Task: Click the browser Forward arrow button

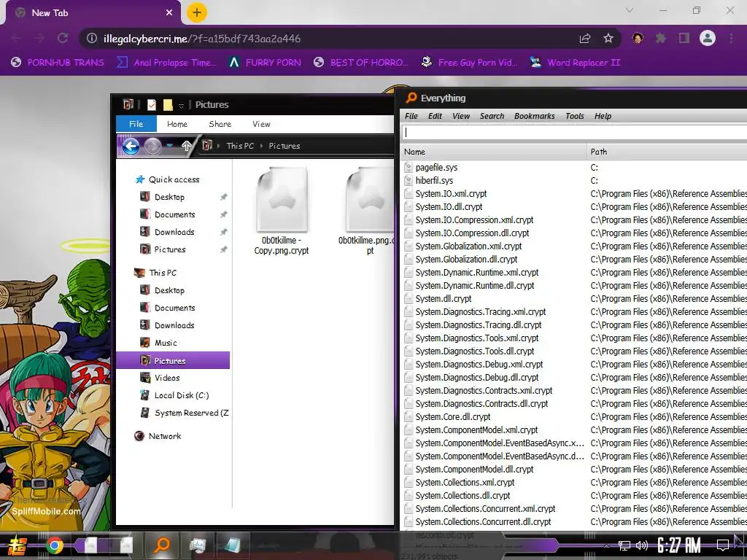Action: click(39, 38)
